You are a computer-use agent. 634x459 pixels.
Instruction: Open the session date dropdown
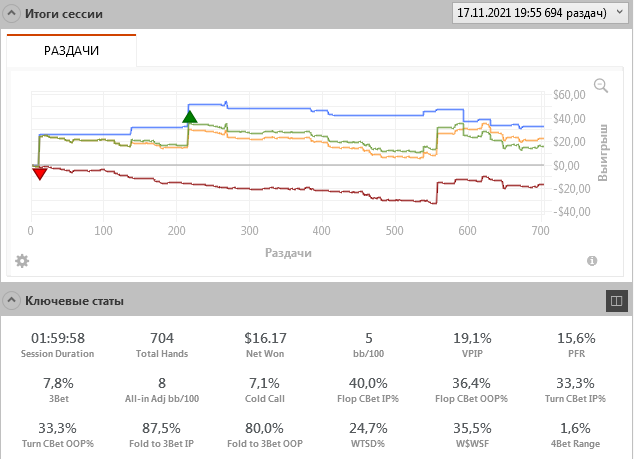[x=538, y=14]
